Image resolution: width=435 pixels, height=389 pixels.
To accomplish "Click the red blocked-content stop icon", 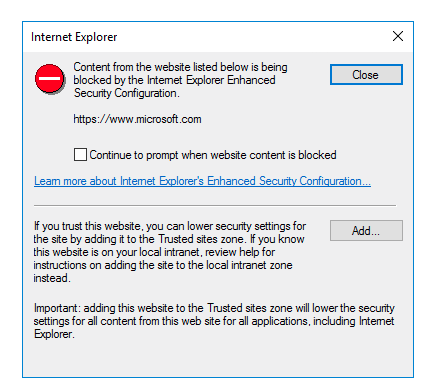I will (x=50, y=79).
